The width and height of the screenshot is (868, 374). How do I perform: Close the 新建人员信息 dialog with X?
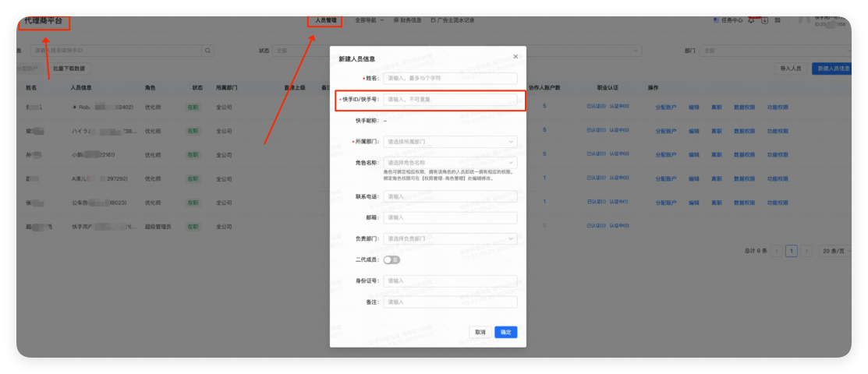(x=515, y=57)
